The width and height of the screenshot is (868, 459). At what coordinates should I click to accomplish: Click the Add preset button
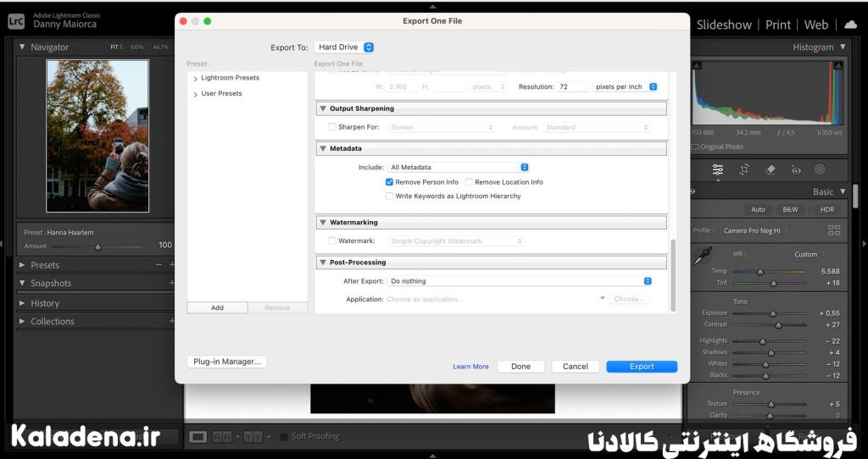pyautogui.click(x=217, y=308)
